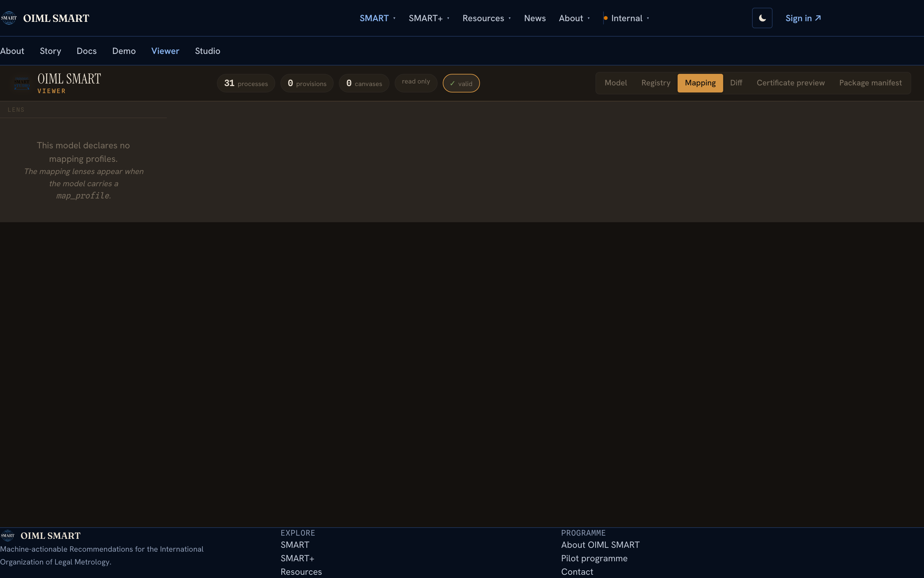Toggle dark mode with the moon icon

click(762, 18)
